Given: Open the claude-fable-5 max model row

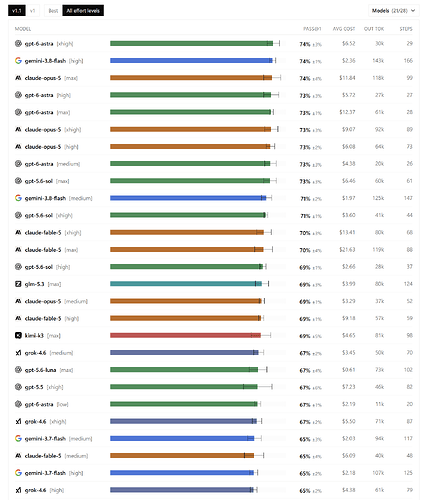Looking at the screenshot, I should coord(214,250).
